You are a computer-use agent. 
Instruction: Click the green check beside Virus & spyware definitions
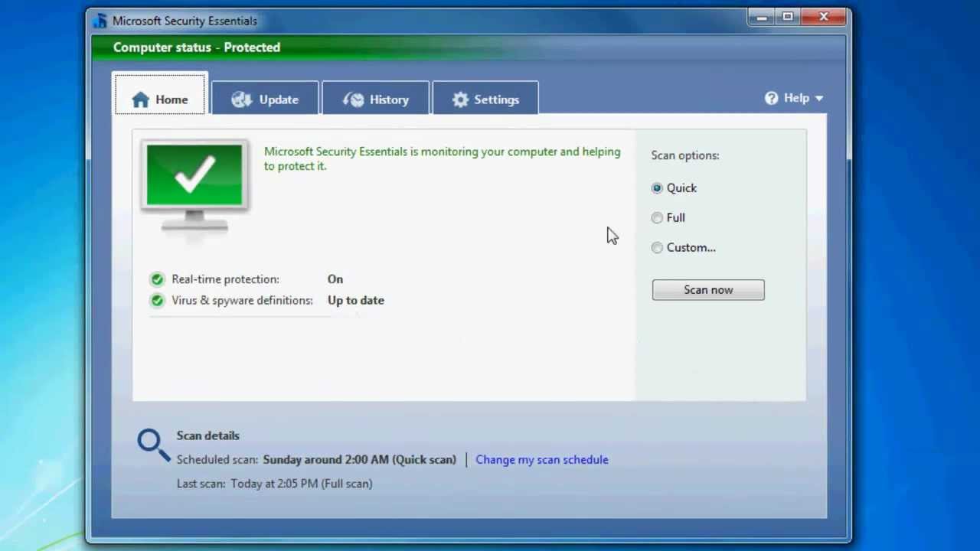(x=157, y=301)
